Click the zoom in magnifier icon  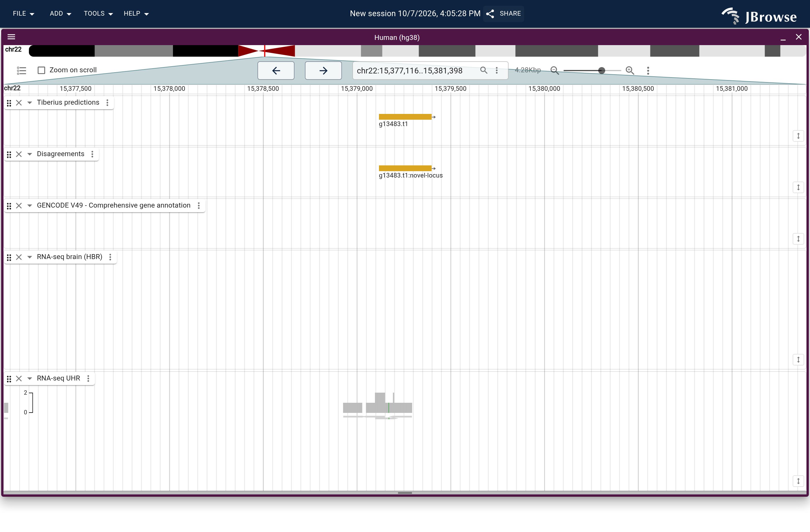630,71
